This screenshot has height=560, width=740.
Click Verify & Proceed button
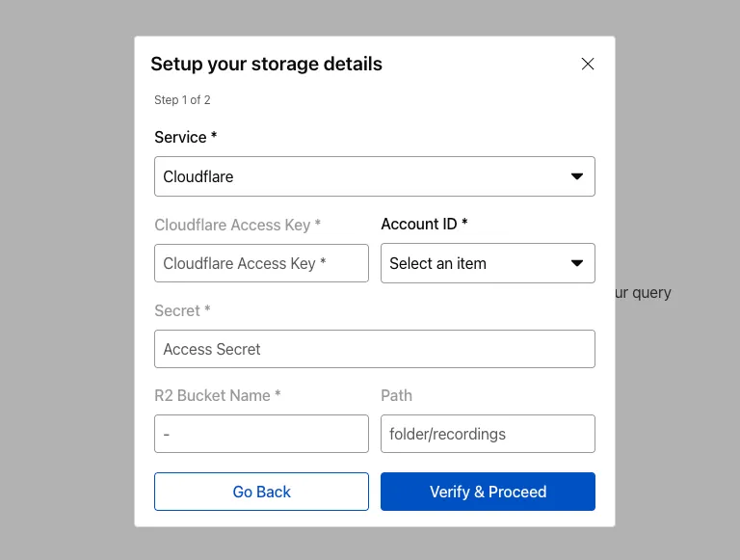488,492
